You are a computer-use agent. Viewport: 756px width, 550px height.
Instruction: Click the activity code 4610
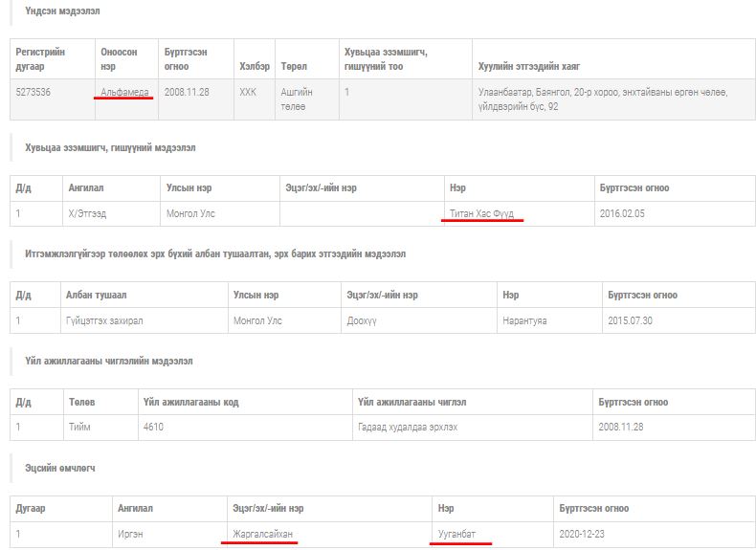(152, 427)
